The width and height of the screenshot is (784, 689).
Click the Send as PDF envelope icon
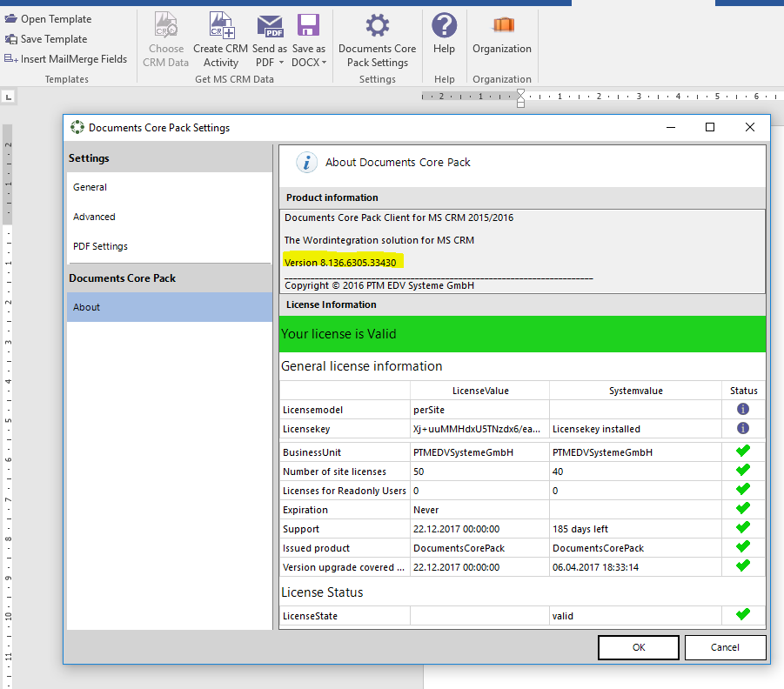click(270, 26)
